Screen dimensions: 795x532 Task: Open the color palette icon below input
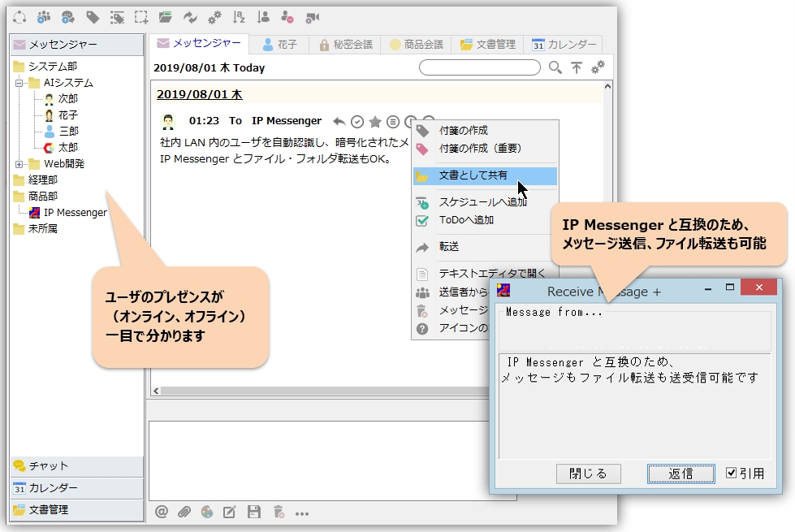click(207, 513)
